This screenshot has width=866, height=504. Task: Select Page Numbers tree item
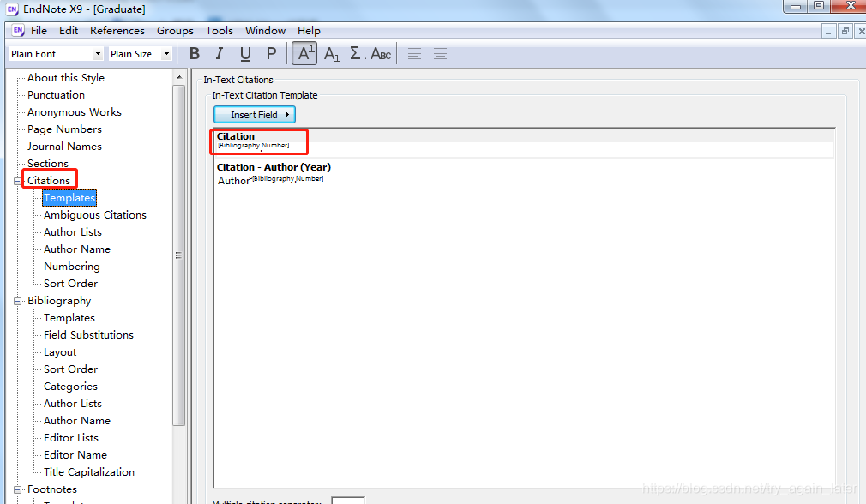pos(64,129)
